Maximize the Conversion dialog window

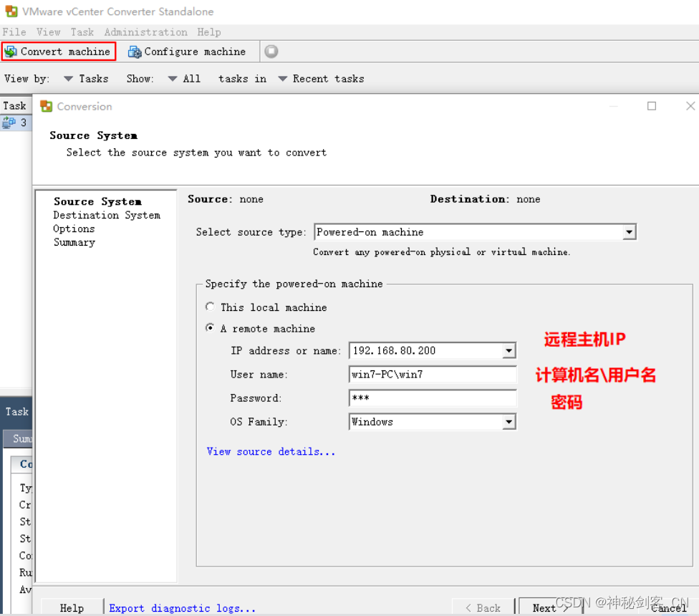pyautogui.click(x=651, y=106)
